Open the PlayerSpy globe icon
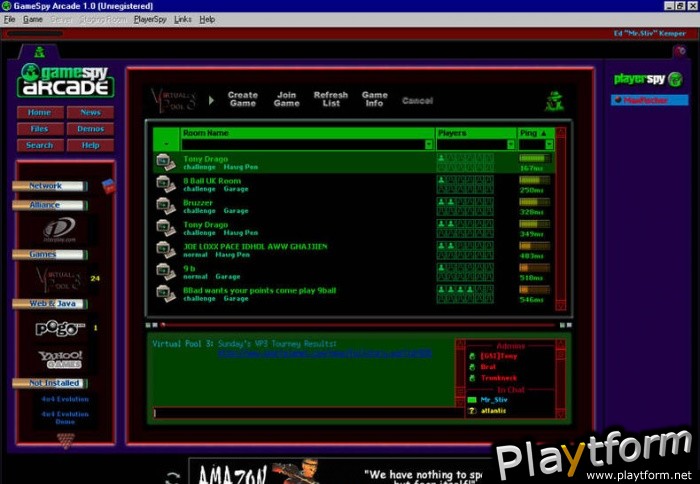The height and width of the screenshot is (484, 700). click(x=675, y=79)
